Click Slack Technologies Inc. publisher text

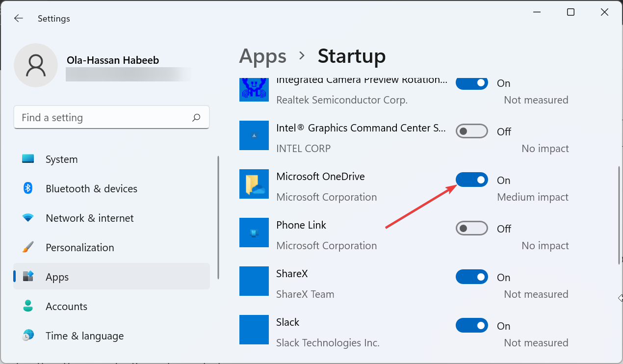328,343
